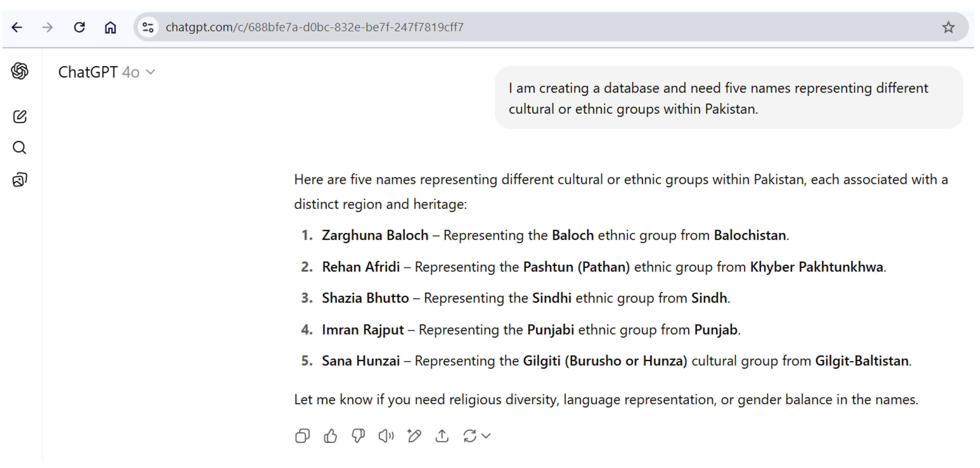Give thumbs up to the response

(330, 436)
